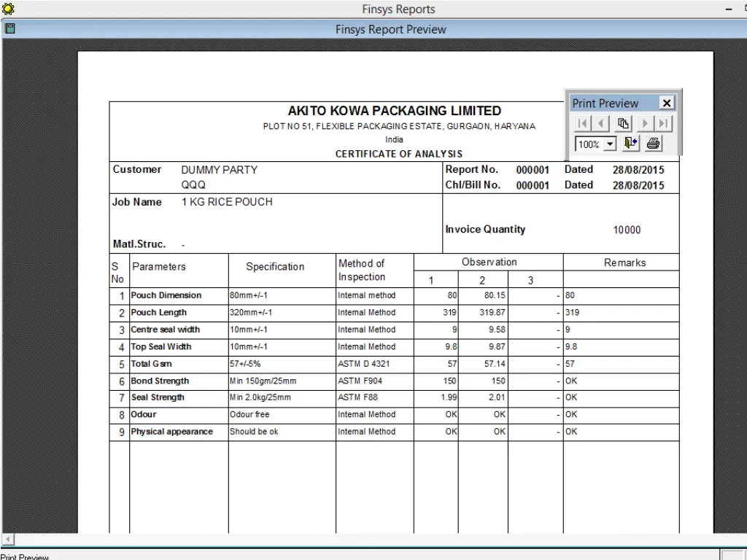Click the Centre seal width parameter

[166, 330]
